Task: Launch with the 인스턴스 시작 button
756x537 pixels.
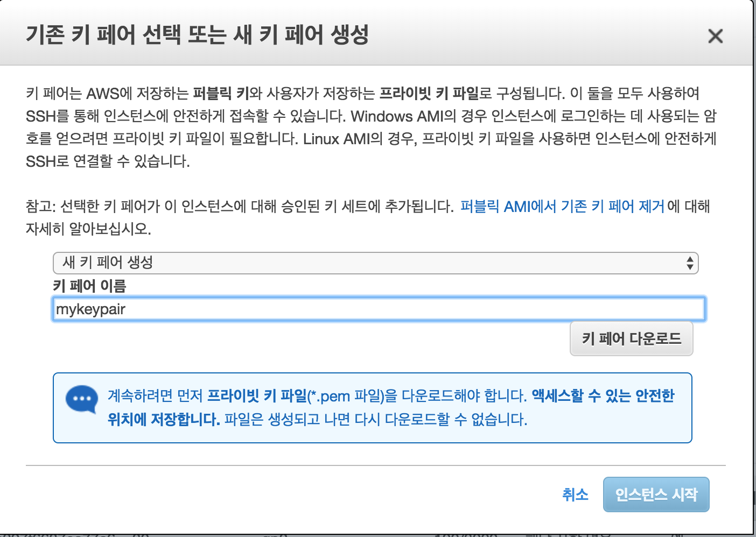Action: pyautogui.click(x=656, y=494)
